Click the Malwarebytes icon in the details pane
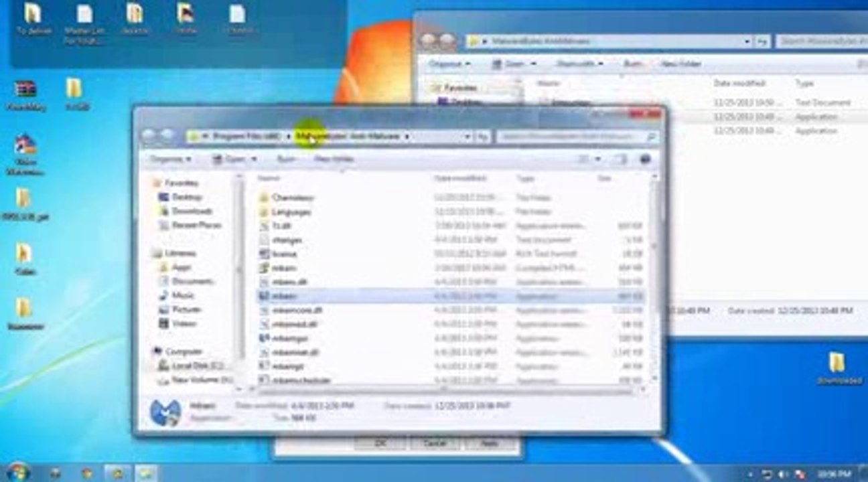 pyautogui.click(x=165, y=413)
